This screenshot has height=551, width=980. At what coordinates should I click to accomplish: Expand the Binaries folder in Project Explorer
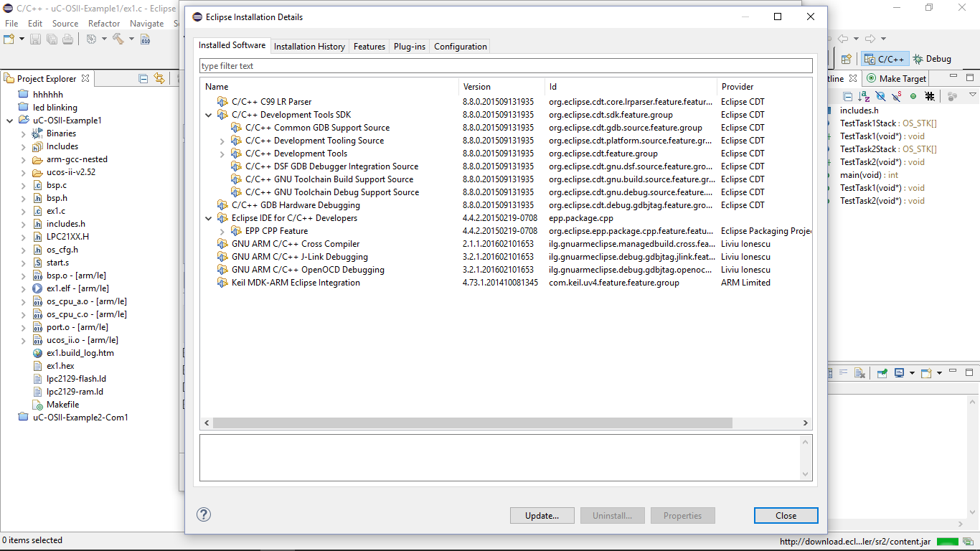pos(23,133)
